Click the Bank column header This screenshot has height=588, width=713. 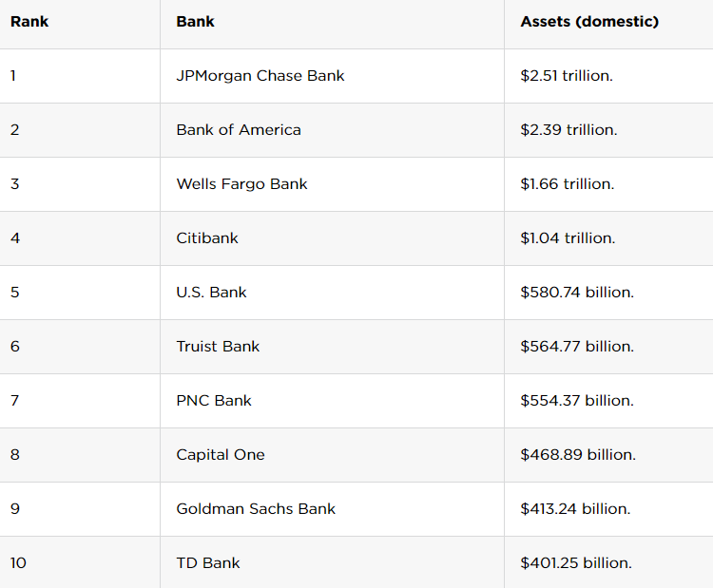click(195, 21)
